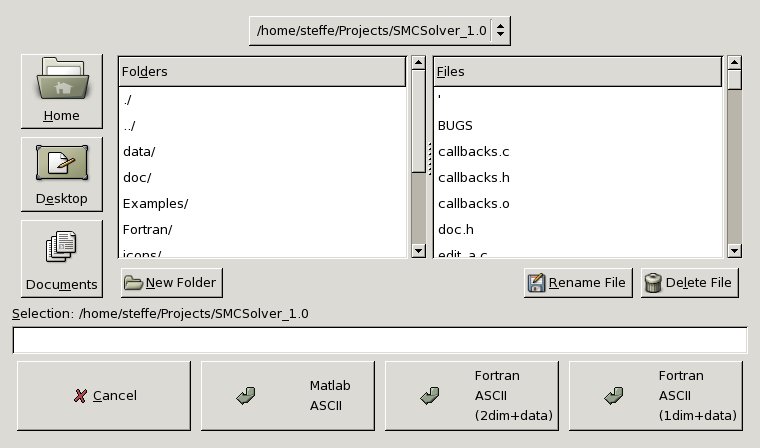Image resolution: width=760 pixels, height=448 pixels.
Task: Click the New Folder icon button
Action: [133, 283]
